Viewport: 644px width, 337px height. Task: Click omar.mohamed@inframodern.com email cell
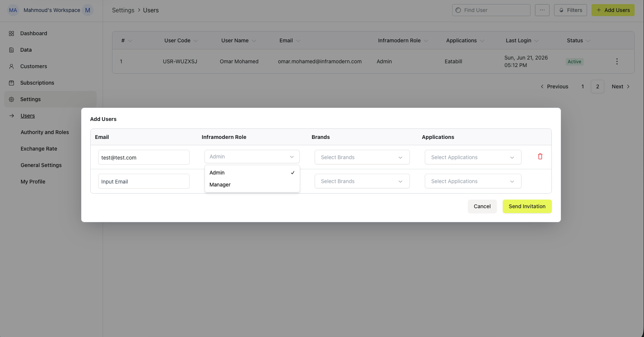(320, 61)
